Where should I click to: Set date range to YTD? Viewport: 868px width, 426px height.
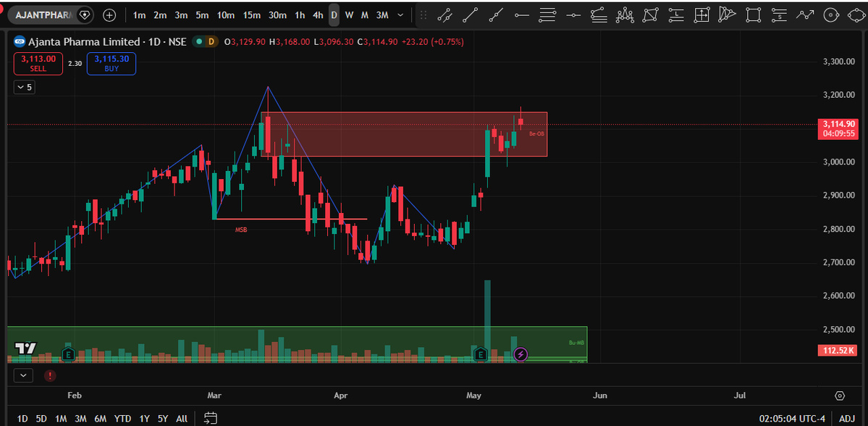click(x=122, y=418)
